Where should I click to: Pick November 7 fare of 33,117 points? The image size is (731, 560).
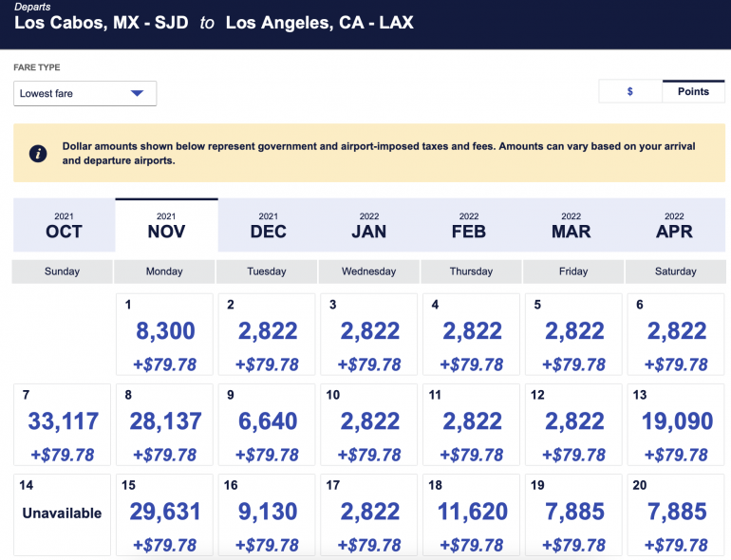(63, 424)
